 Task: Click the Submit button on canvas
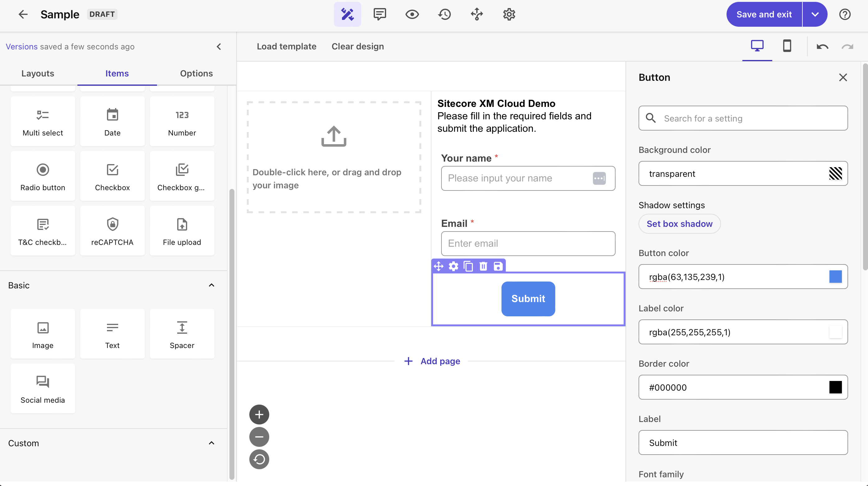pyautogui.click(x=528, y=299)
